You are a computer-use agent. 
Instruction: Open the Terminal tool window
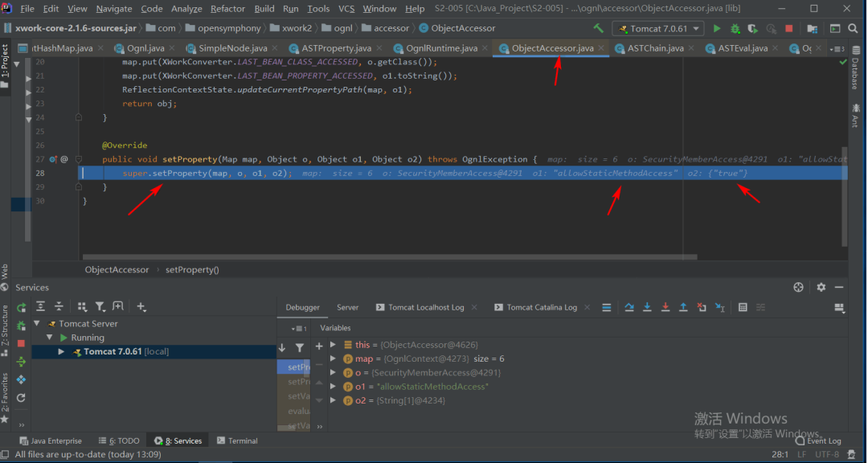pyautogui.click(x=237, y=440)
